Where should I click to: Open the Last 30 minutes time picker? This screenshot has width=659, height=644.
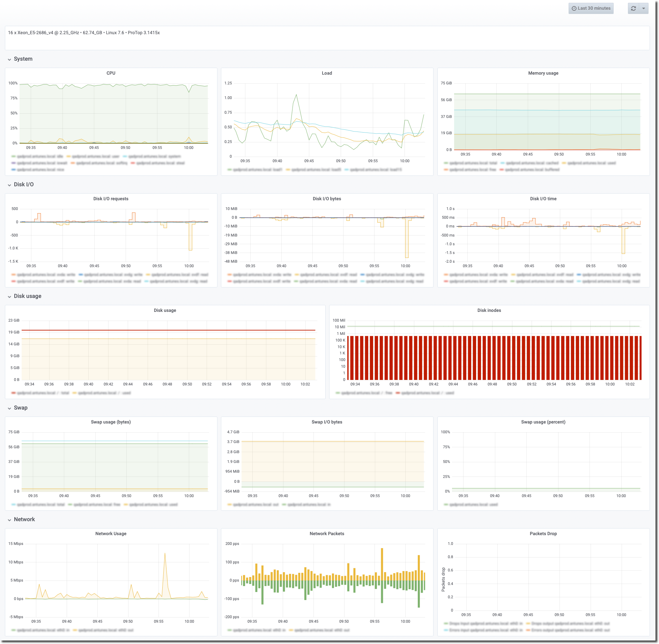pyautogui.click(x=591, y=8)
